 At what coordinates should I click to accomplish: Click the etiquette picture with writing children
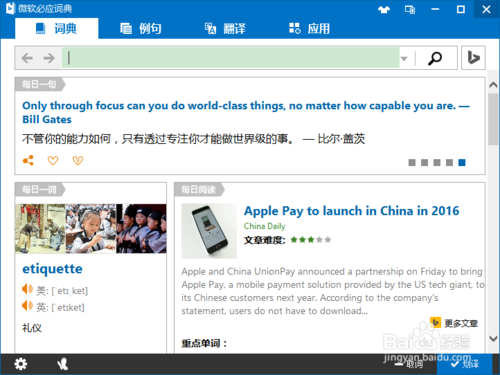pos(91,229)
